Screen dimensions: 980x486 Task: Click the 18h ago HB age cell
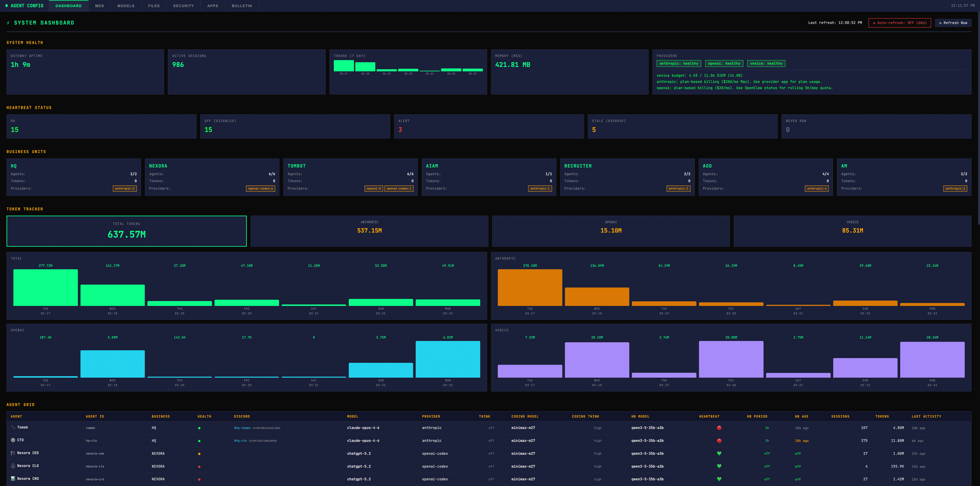[802, 441]
